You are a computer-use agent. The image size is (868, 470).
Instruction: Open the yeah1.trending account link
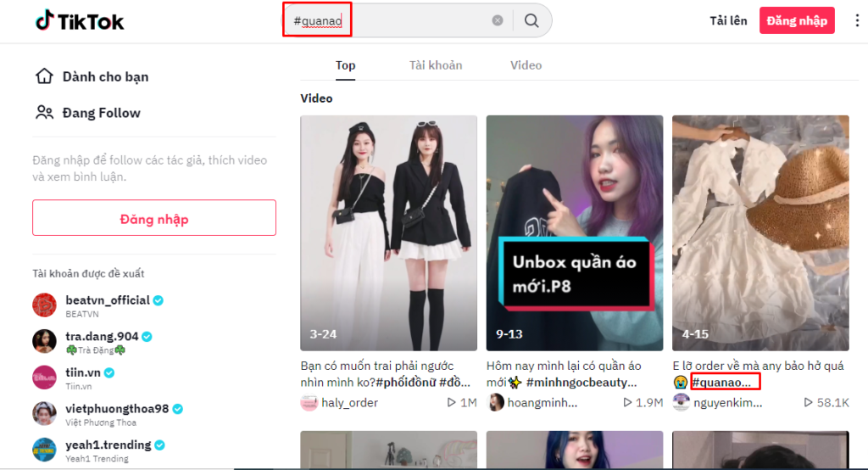pos(108,445)
